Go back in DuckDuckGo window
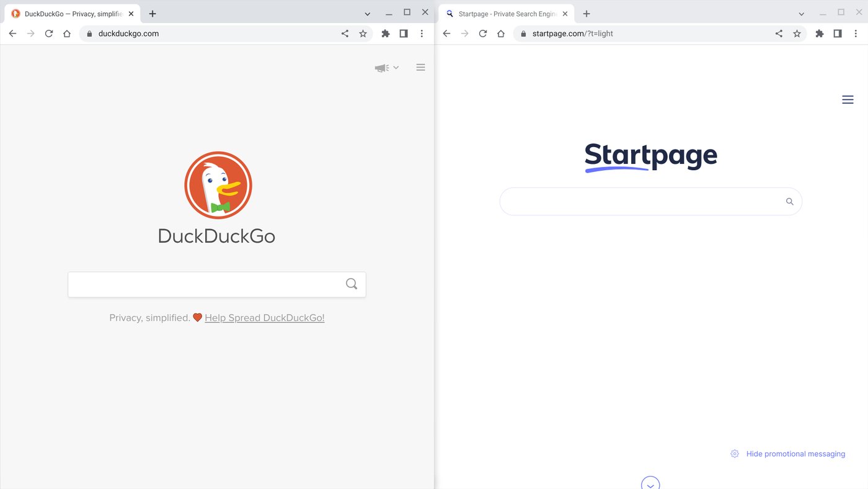This screenshot has height=489, width=868. pyautogui.click(x=12, y=34)
